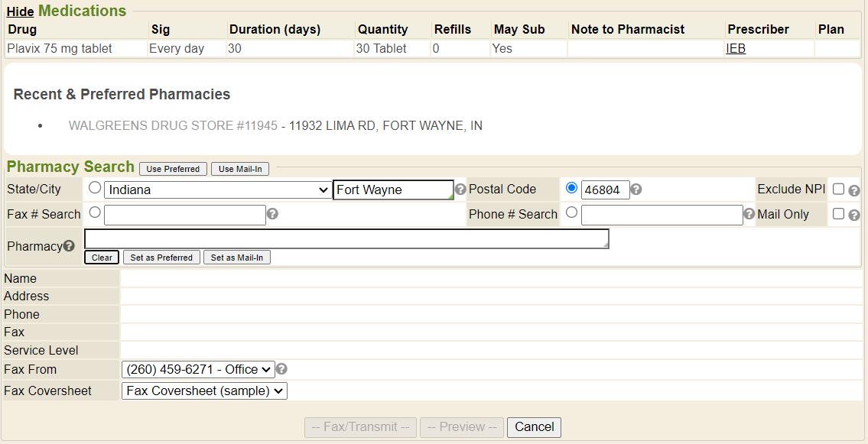Enable the Exclude NPI checkbox
Screen dimensions: 868x444
pos(839,189)
